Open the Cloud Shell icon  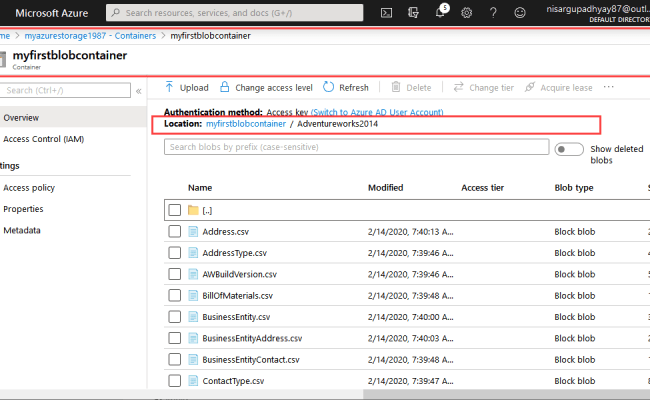(x=386, y=13)
